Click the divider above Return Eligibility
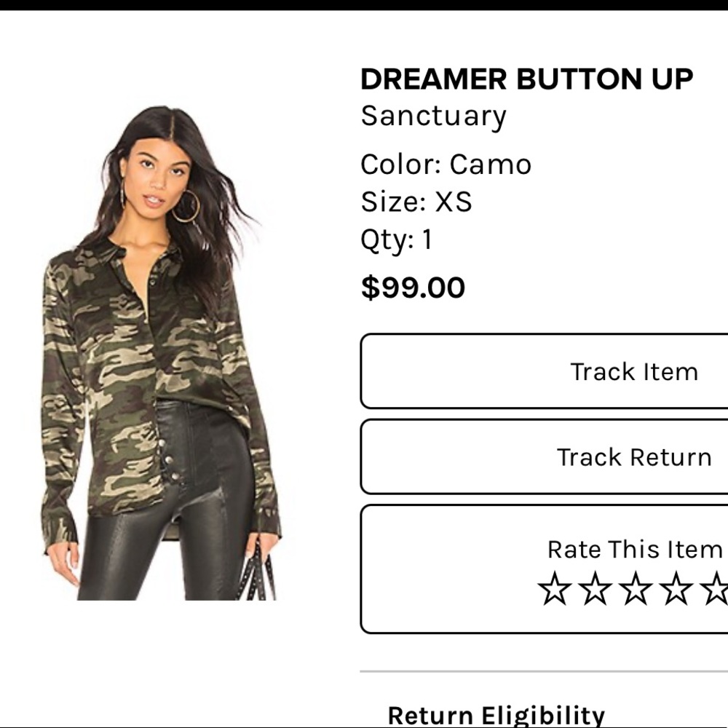The height and width of the screenshot is (728, 728). pos(544,671)
